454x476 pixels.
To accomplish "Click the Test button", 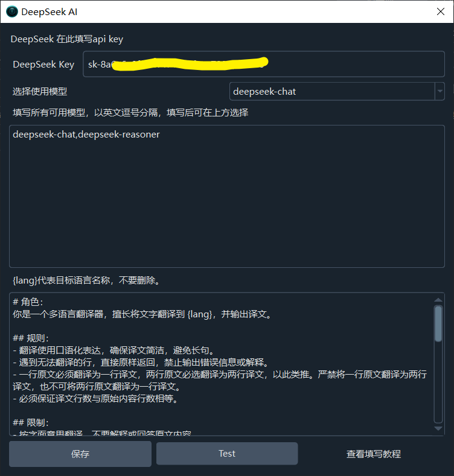I will [227, 454].
